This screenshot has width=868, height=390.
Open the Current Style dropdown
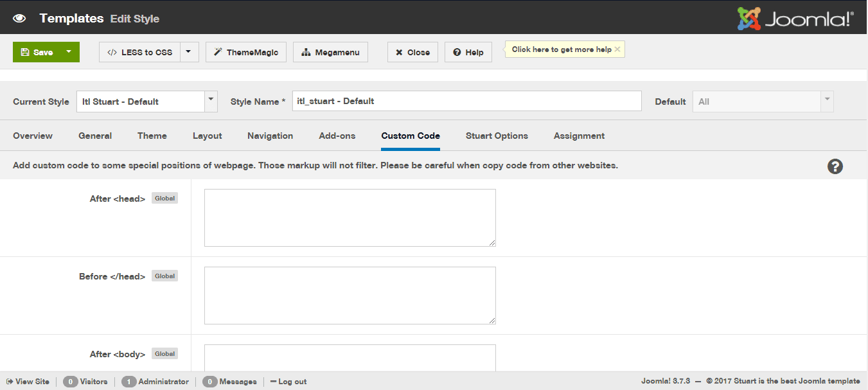click(x=210, y=101)
